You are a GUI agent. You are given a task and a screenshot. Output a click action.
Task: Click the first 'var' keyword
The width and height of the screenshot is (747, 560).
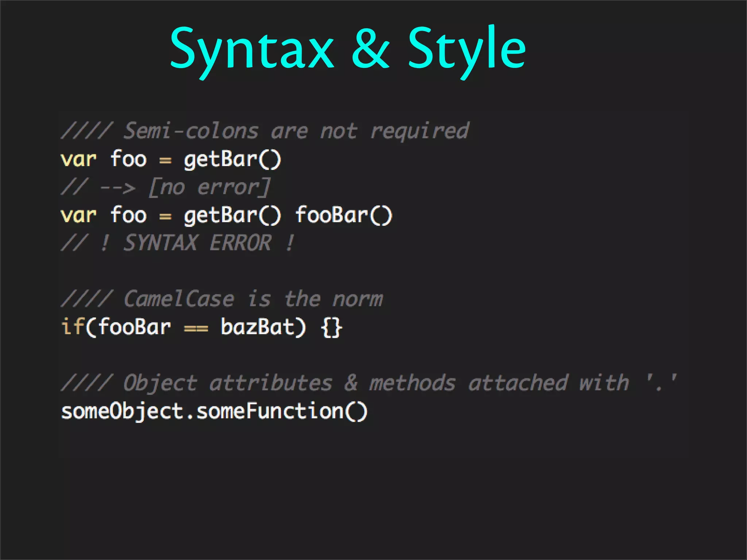coord(78,159)
